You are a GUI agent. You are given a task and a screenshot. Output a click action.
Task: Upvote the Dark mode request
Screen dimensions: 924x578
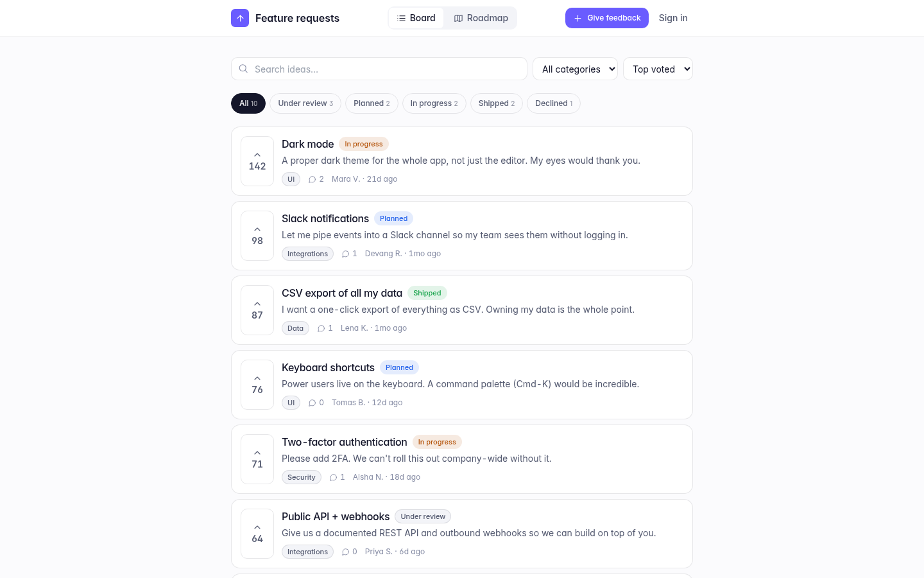pyautogui.click(x=257, y=161)
